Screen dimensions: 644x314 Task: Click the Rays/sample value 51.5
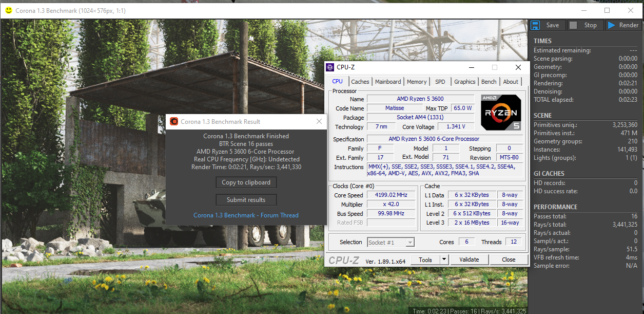632,249
